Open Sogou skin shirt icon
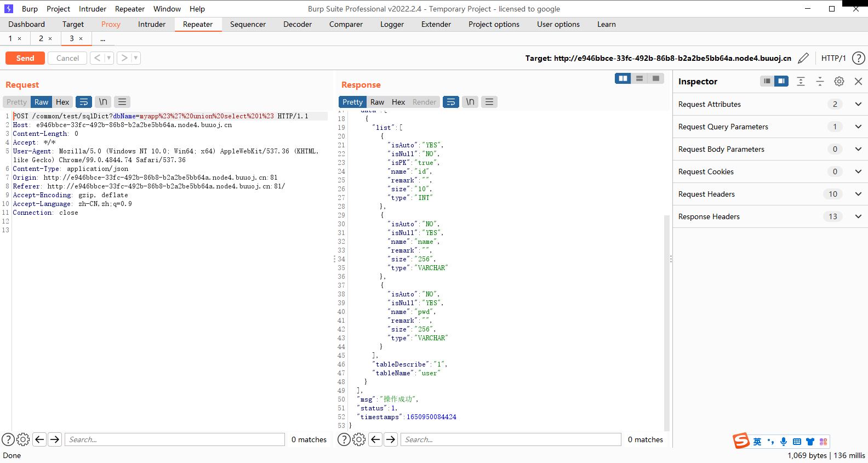Viewport: 868px width, 463px height. coord(810,442)
